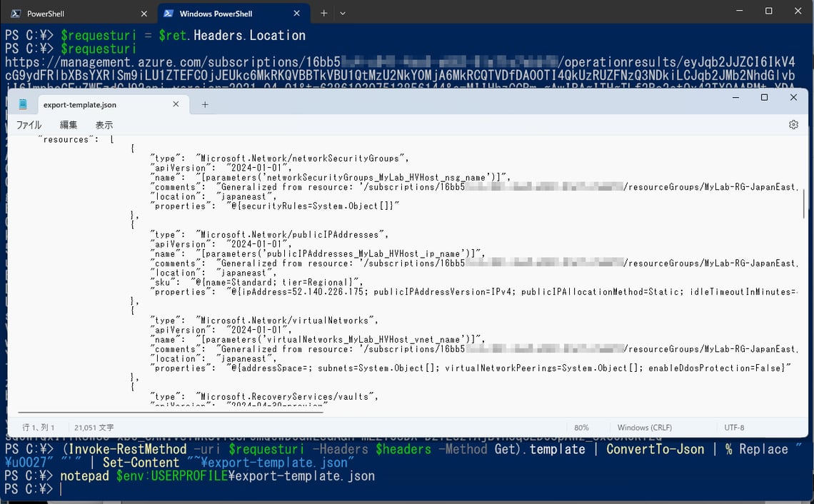
Task: Click the 80% zoom level indicator
Action: click(581, 428)
